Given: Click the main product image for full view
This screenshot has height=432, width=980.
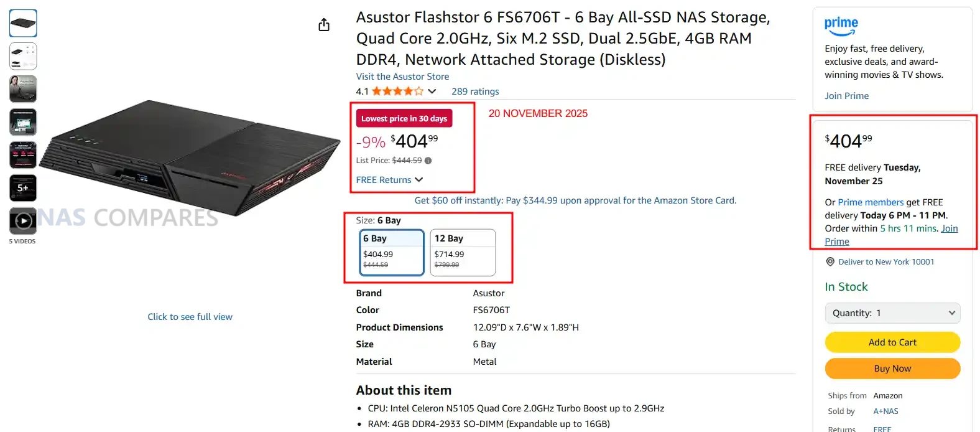Looking at the screenshot, I should pyautogui.click(x=190, y=162).
